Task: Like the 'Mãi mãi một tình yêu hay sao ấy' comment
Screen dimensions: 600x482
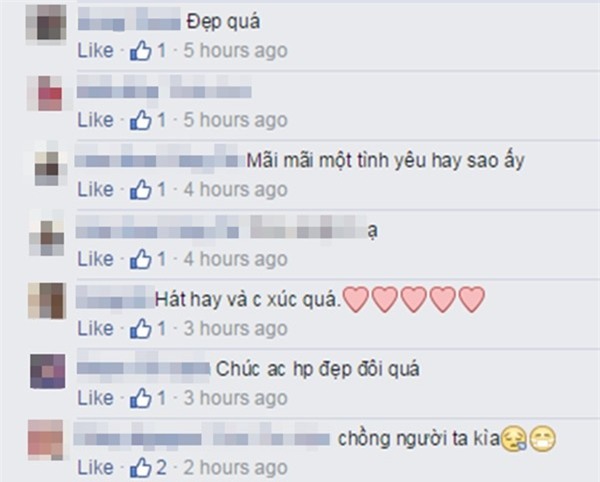Action: click(96, 189)
